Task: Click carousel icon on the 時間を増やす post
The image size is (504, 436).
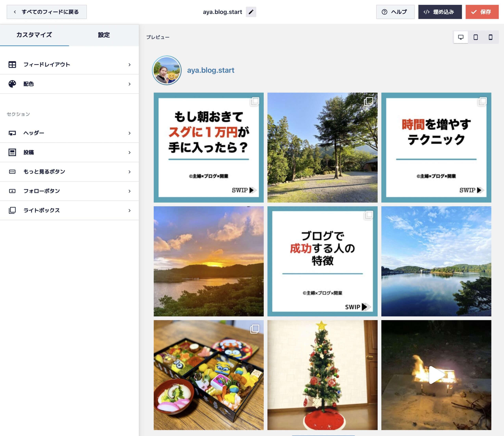Action: 482,101
